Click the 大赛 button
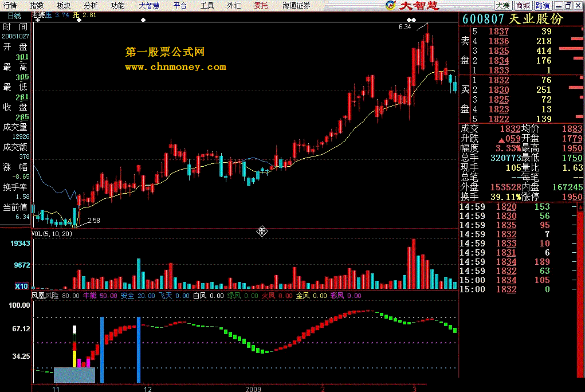 pos(503,6)
